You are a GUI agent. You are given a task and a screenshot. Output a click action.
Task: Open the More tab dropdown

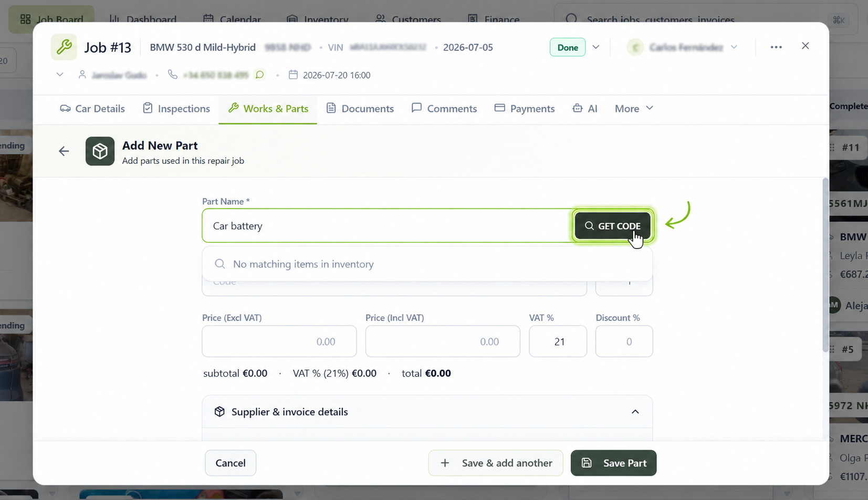tap(634, 108)
